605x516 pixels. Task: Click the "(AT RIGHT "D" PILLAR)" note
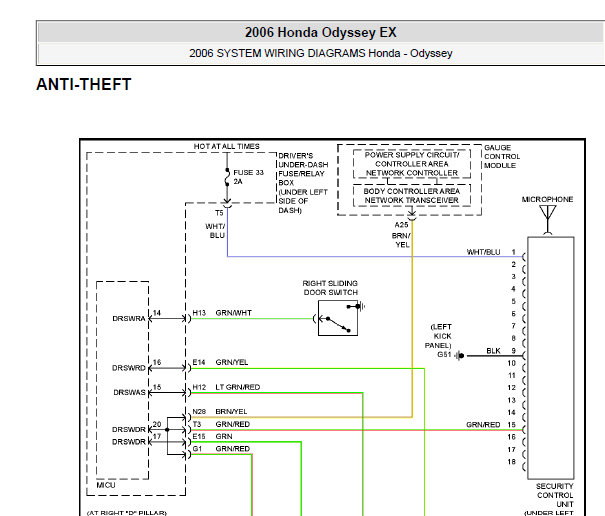point(127,513)
